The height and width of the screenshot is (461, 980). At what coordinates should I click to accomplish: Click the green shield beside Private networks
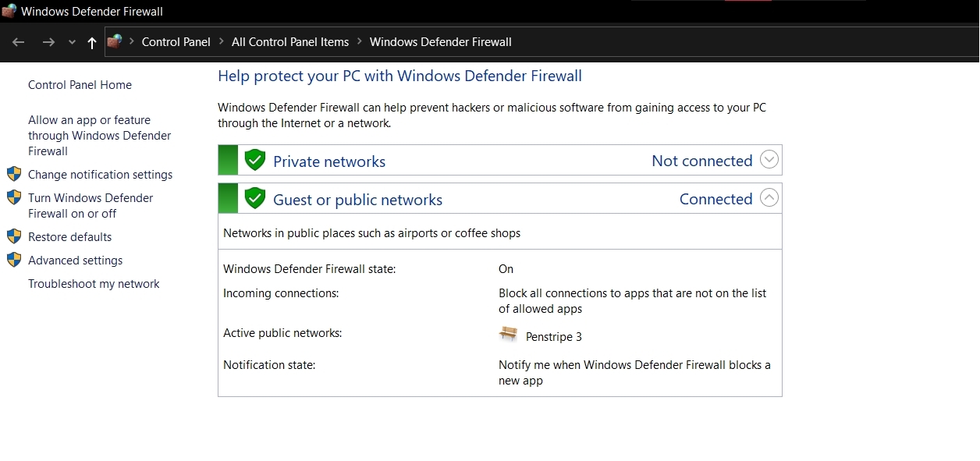[x=255, y=161]
